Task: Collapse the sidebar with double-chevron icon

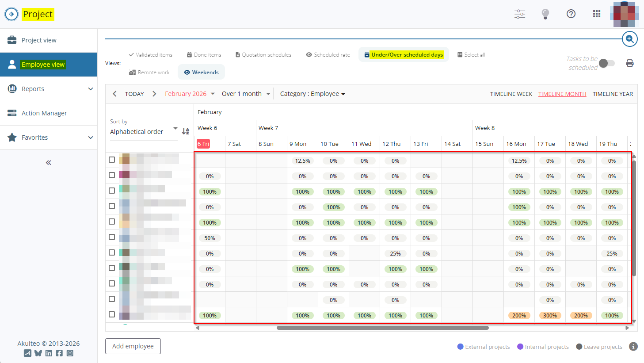Action: [49, 163]
